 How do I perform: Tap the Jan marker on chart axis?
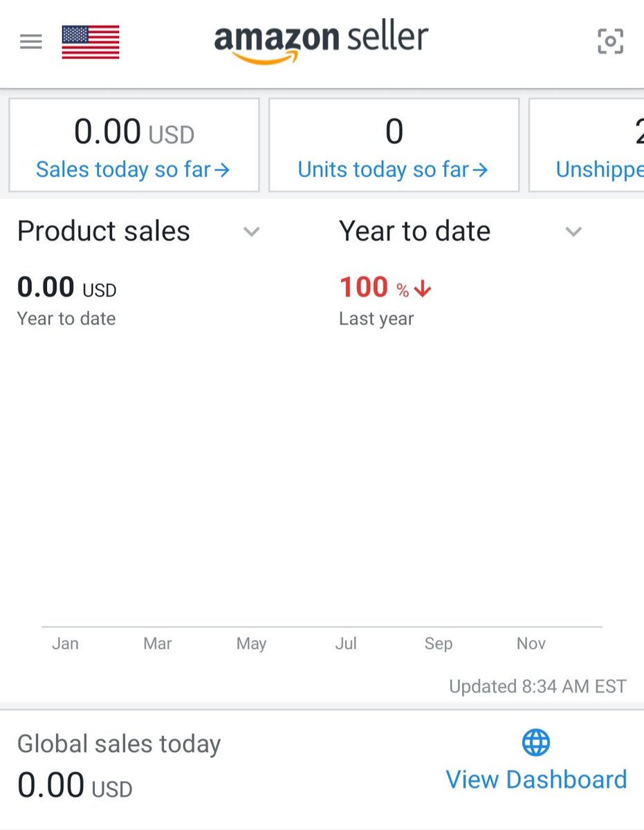65,644
